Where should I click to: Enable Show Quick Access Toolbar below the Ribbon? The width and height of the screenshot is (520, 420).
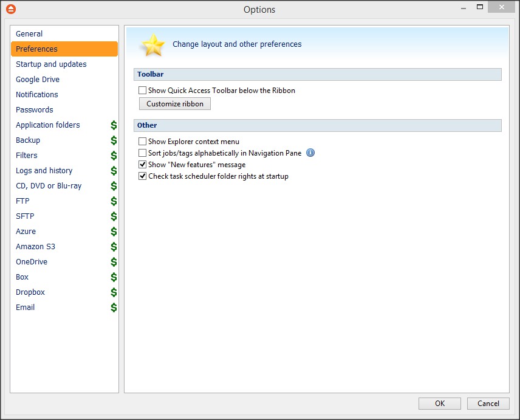142,90
